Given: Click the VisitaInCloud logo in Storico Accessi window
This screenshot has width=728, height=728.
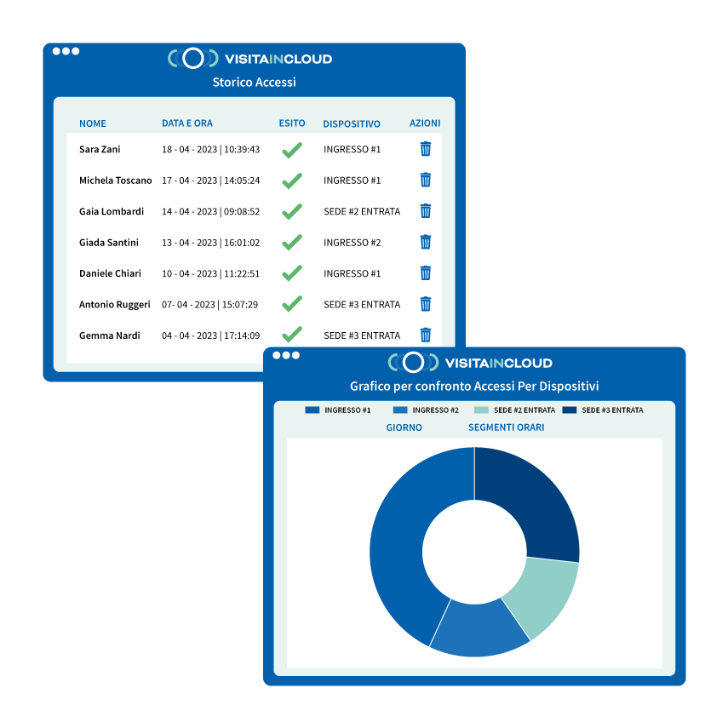Looking at the screenshot, I should pos(249,59).
